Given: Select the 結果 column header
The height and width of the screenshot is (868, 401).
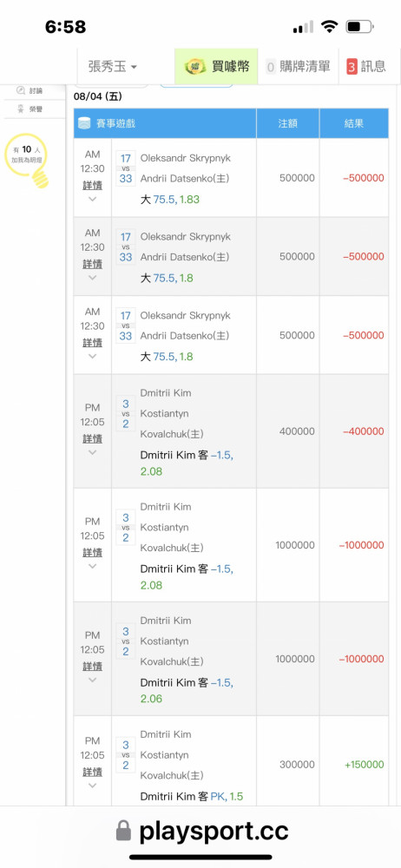Looking at the screenshot, I should 354,123.
